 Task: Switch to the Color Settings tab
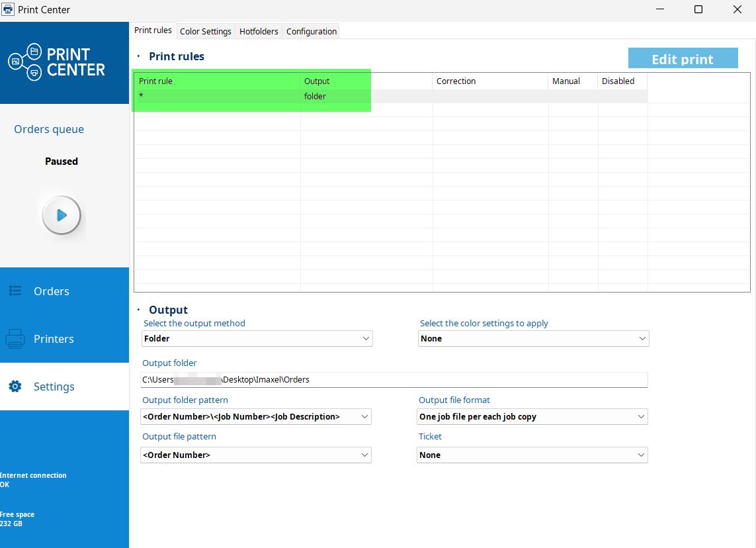(x=205, y=31)
